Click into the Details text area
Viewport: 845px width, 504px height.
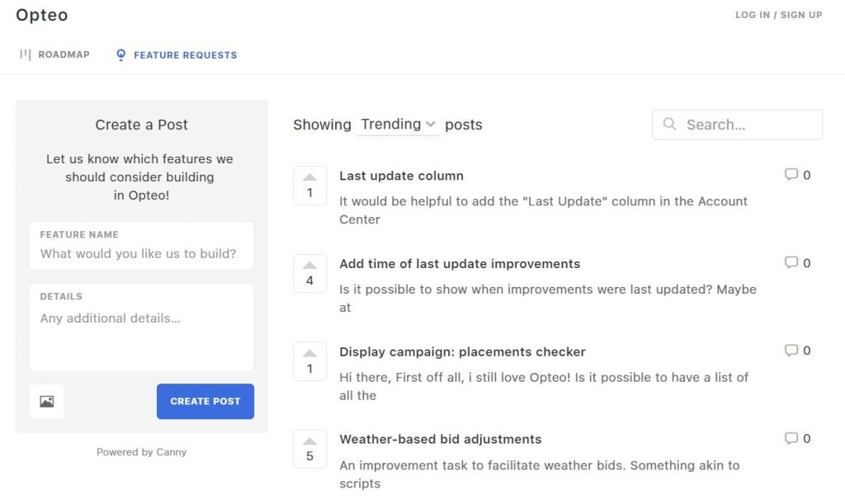(141, 327)
